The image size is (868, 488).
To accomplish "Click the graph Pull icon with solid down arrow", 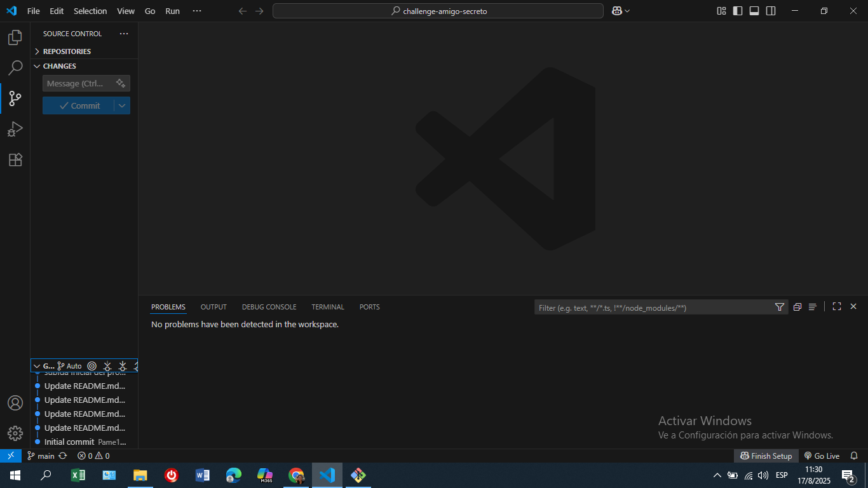I will coord(123,366).
